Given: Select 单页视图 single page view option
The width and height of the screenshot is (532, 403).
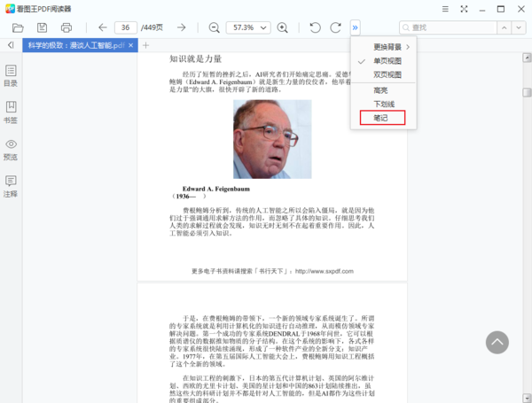Looking at the screenshot, I should (x=387, y=61).
